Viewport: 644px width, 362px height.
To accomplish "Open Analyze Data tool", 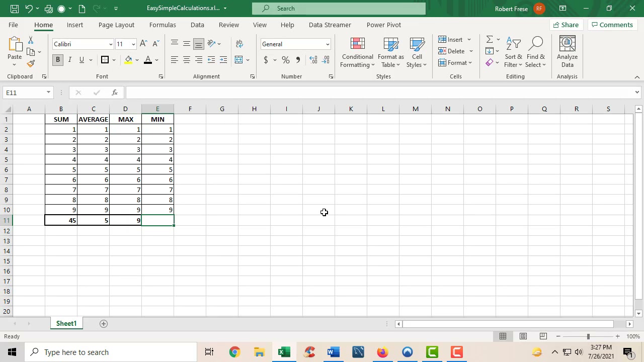I will 567,52.
